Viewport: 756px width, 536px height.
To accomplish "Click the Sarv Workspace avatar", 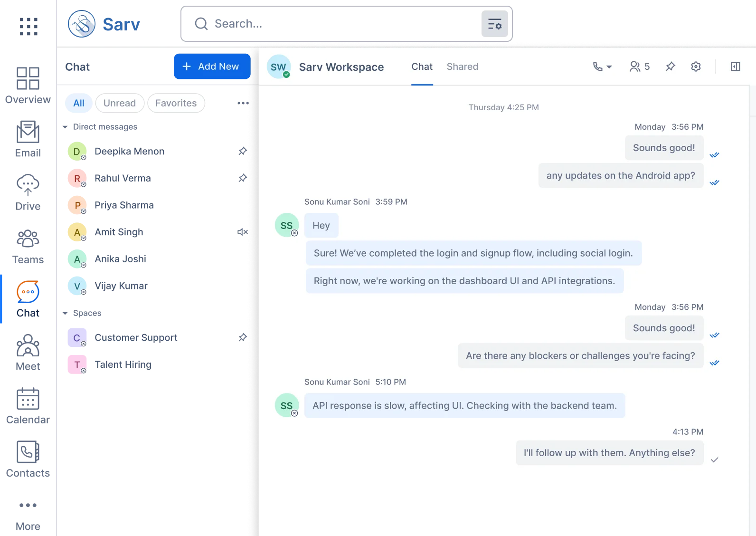I will 279,67.
